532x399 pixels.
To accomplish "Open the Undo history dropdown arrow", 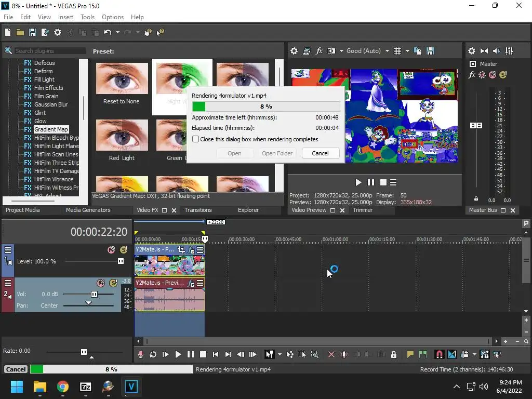I will click(x=118, y=32).
